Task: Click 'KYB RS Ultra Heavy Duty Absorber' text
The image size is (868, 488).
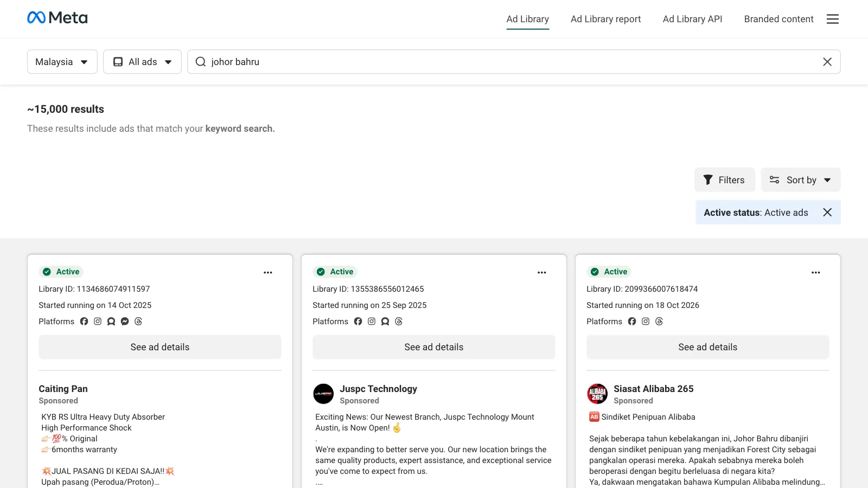Action: click(103, 417)
